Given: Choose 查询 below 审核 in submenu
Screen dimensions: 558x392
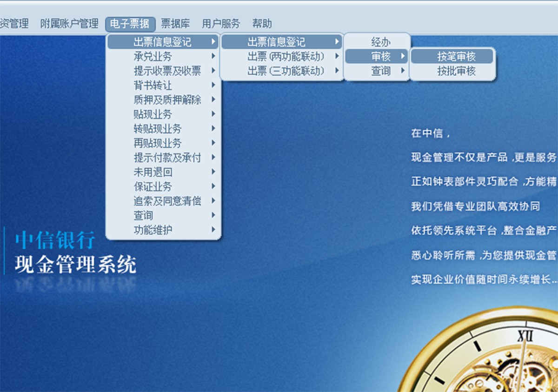Looking at the screenshot, I should [377, 71].
